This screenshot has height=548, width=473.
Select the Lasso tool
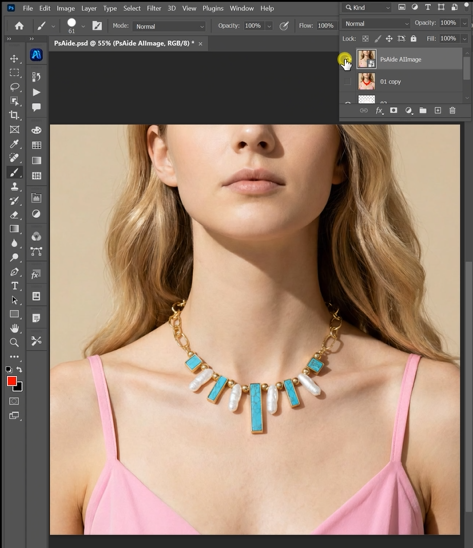(14, 87)
